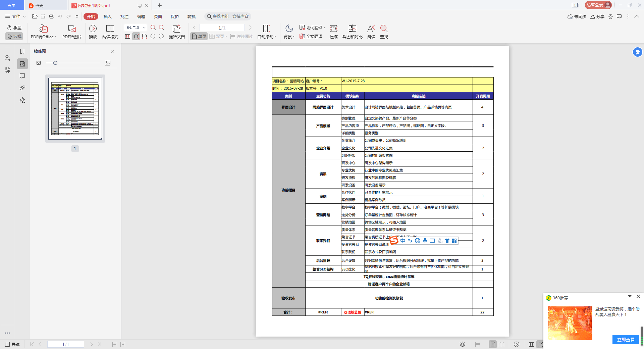Click the 播放 slideshow icon
644x349 pixels.
tap(93, 29)
